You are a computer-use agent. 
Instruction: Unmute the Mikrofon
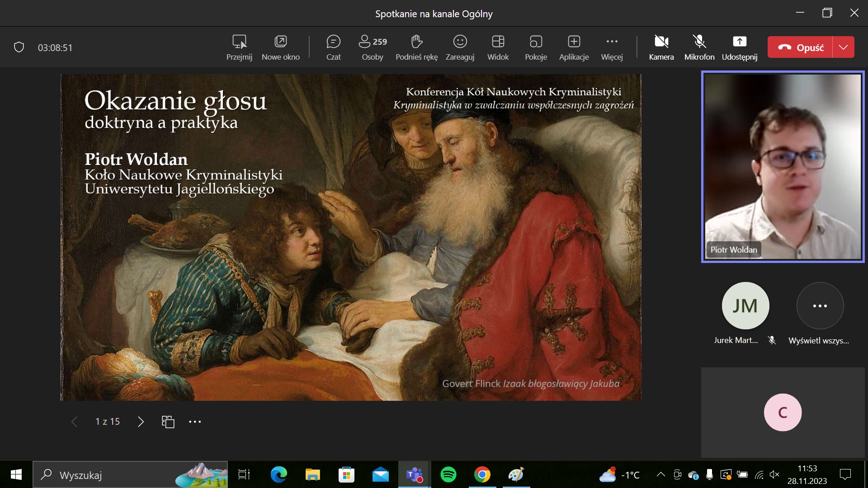coord(699,47)
